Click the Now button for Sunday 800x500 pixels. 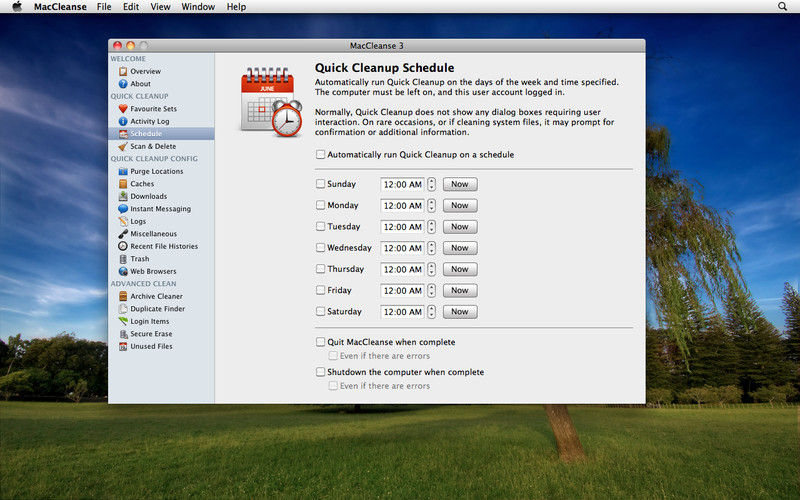pyautogui.click(x=460, y=184)
